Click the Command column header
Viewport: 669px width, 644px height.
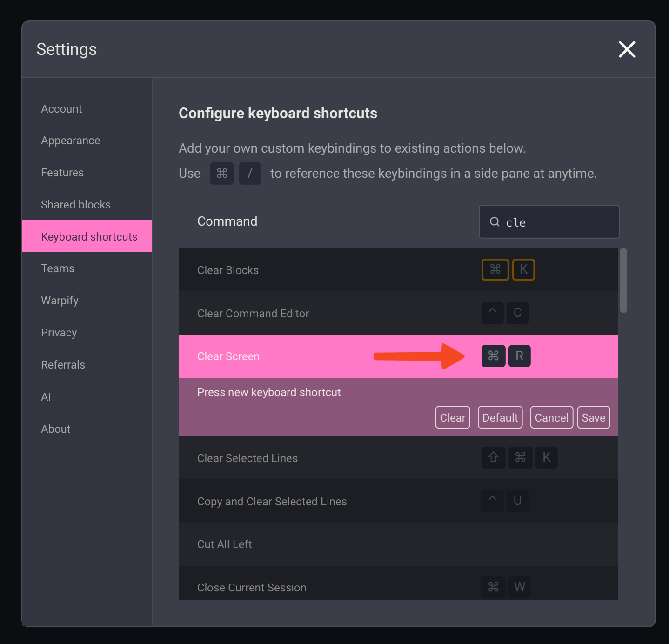pos(227,221)
